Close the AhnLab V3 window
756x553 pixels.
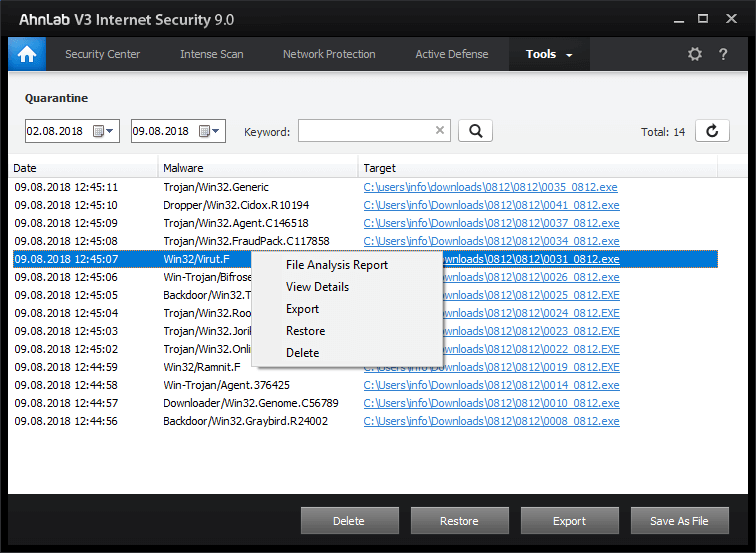pos(731,19)
